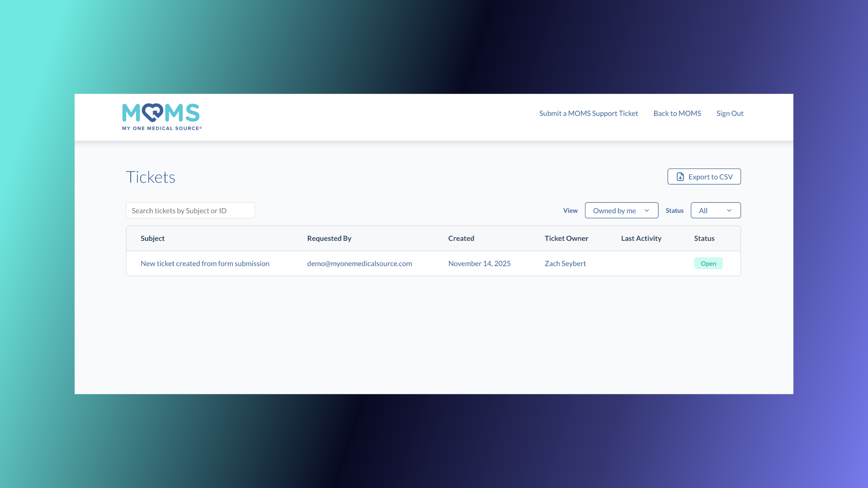
Task: Focus the ticket search field
Action: (190, 211)
